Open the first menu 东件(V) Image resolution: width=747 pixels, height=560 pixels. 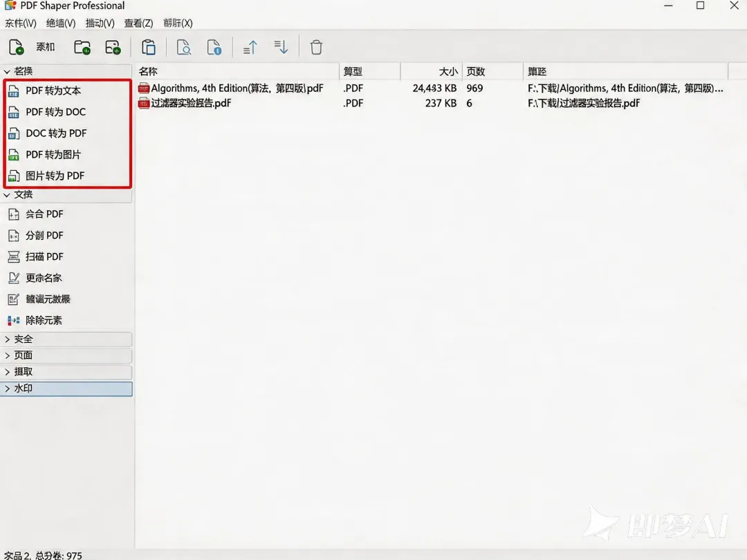(21, 23)
